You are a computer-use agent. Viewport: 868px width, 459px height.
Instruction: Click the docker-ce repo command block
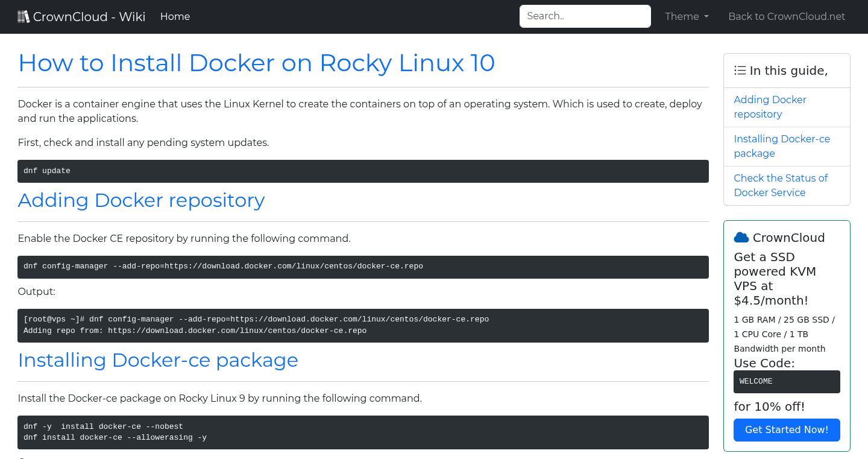363,267
